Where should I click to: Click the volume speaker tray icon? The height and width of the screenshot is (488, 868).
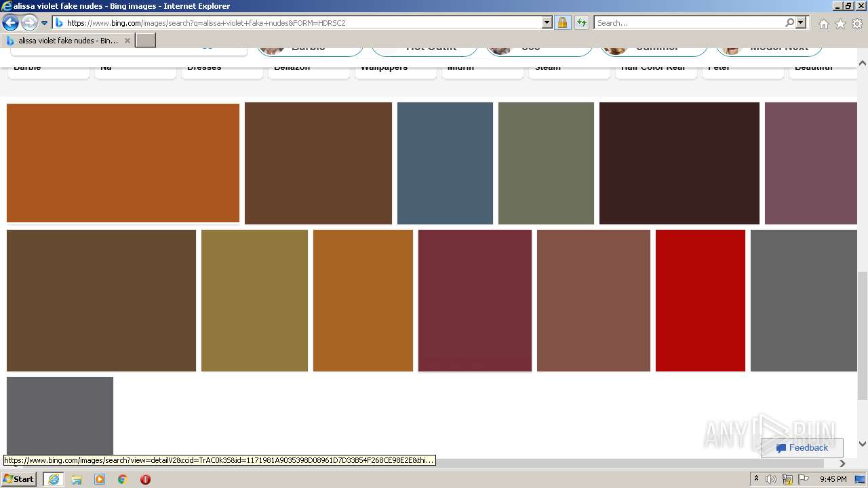(771, 479)
